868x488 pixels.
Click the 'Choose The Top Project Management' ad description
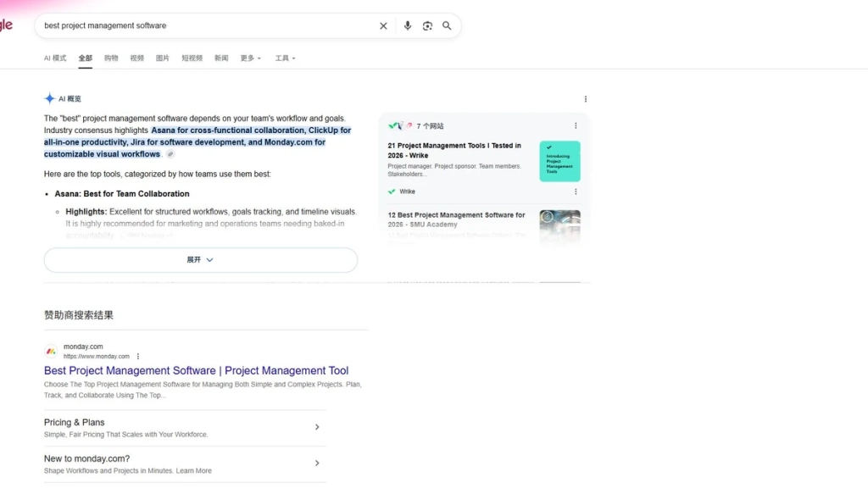pyautogui.click(x=203, y=390)
